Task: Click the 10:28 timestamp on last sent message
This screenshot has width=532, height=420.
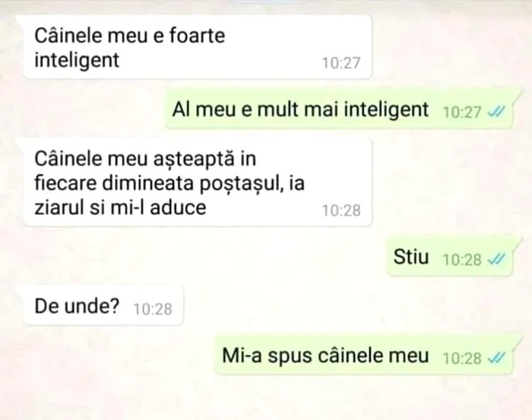Action: [x=462, y=358]
